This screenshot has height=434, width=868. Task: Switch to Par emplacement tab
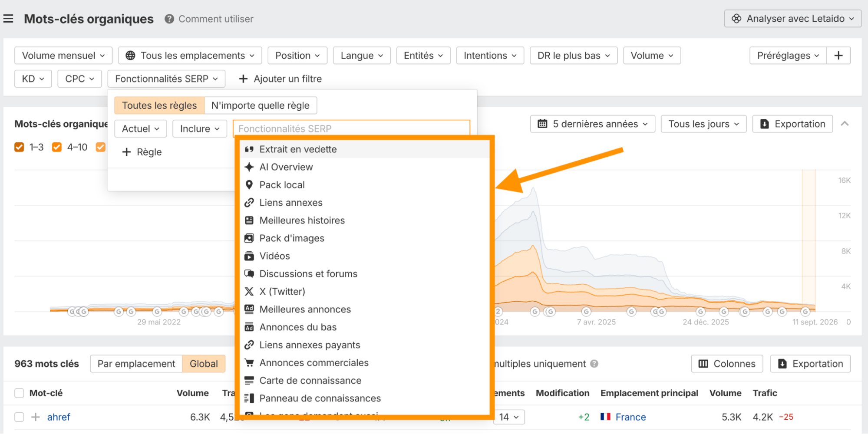(x=136, y=364)
